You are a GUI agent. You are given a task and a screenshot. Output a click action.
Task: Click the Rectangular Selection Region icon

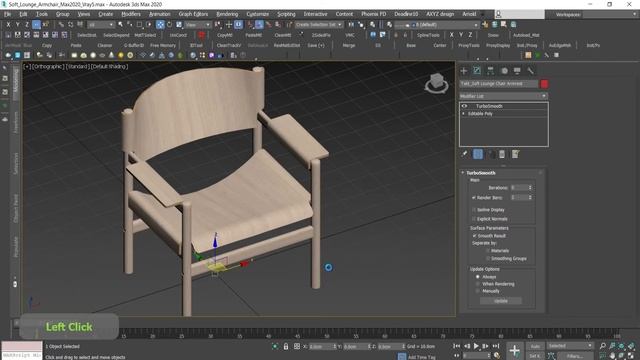point(139,24)
